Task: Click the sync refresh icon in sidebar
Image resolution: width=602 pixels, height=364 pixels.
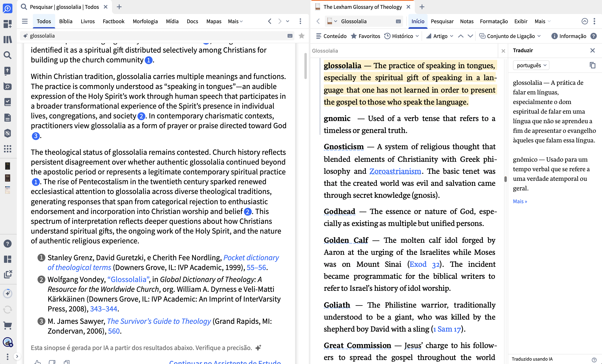Action: 8,310
